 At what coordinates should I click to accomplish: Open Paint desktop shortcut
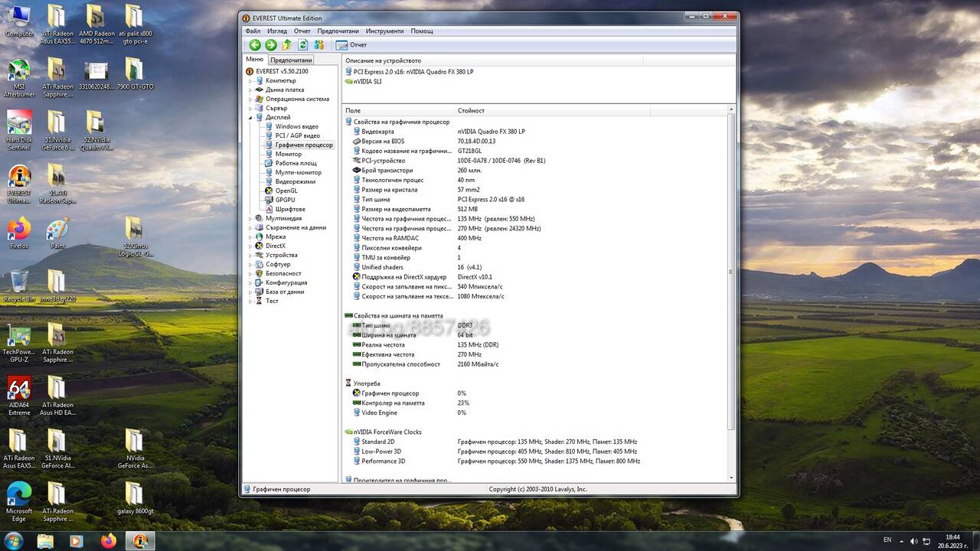coord(57,233)
